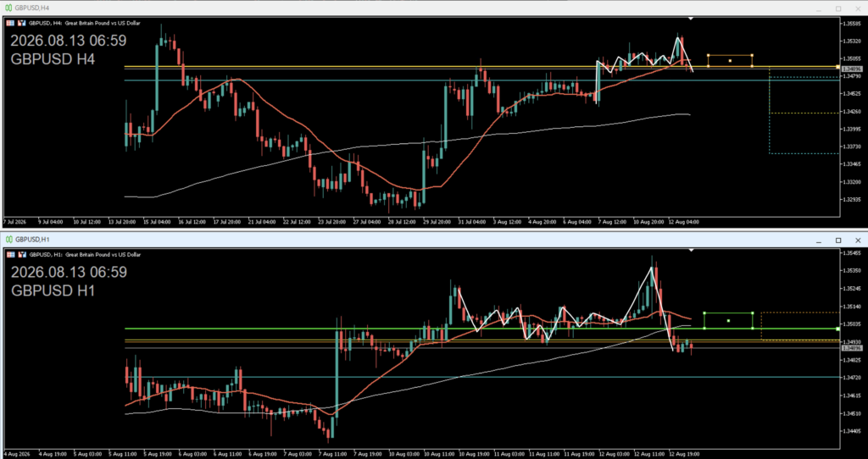Click 'GBPUSD, H1: Great Britain Pound vs US Dollar' label
Image resolution: width=868 pixels, height=459 pixels.
84,255
